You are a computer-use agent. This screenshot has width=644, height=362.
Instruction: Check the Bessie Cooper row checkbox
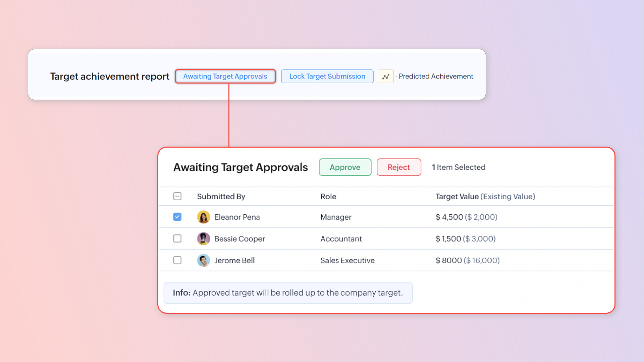(x=177, y=239)
